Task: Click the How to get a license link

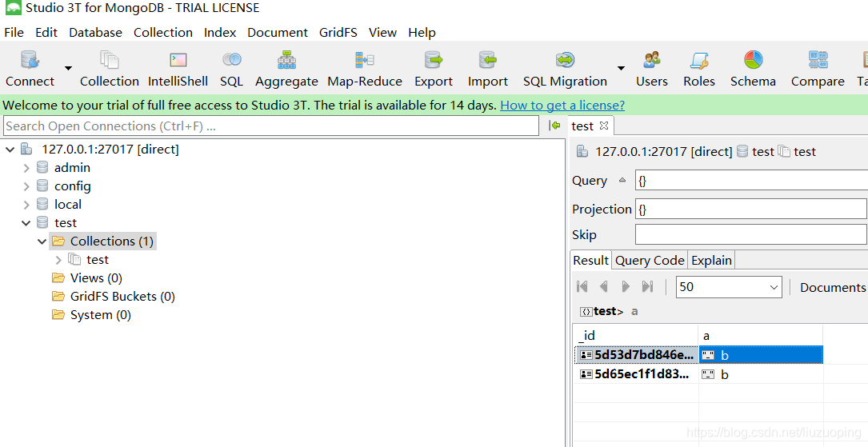Action: 562,105
